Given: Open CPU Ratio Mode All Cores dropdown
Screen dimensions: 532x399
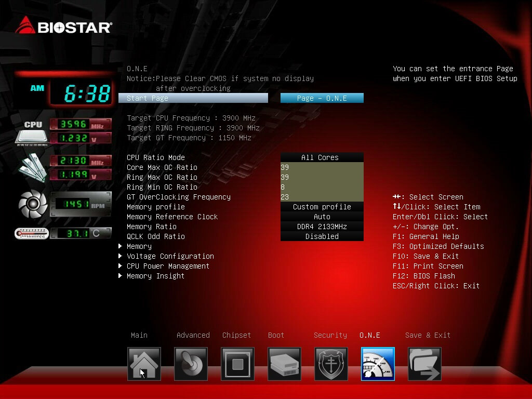Looking at the screenshot, I should click(x=322, y=157).
